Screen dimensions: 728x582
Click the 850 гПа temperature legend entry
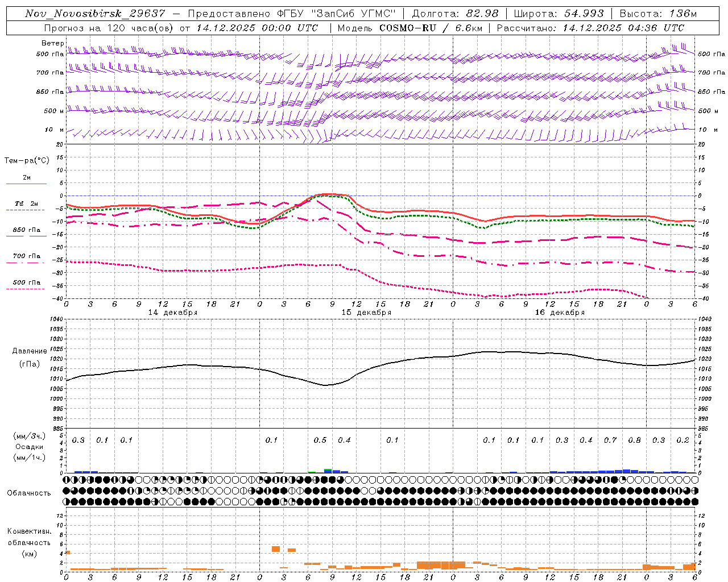pos(26,230)
